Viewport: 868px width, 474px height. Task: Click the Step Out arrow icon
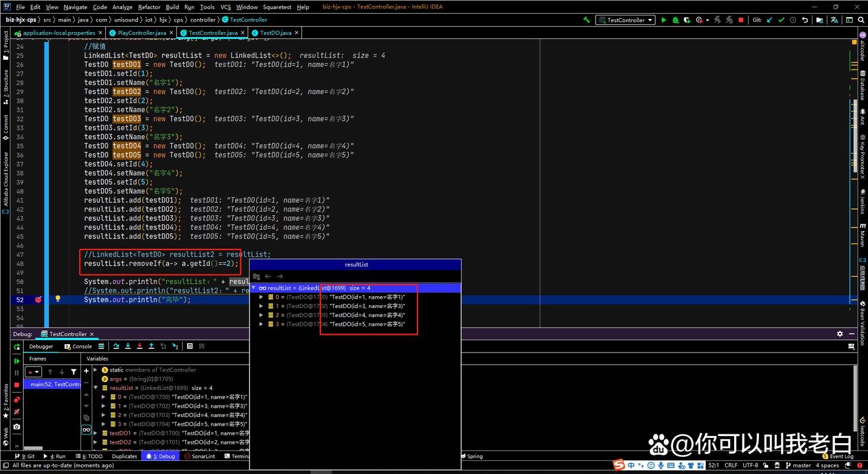click(152, 346)
